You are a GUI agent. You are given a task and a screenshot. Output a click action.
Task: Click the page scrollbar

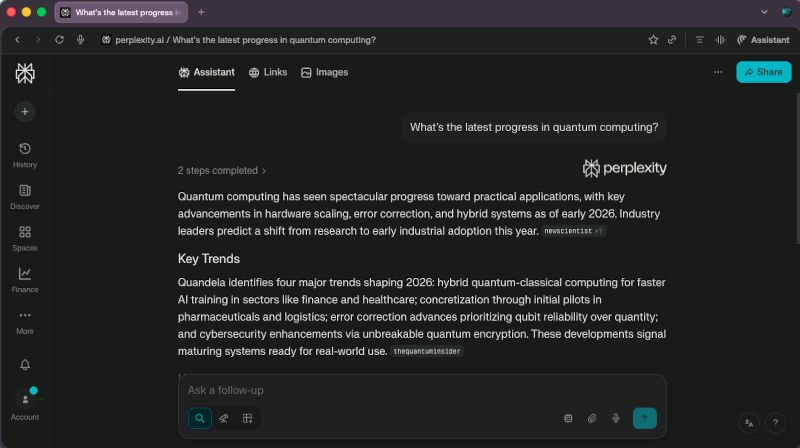point(797,168)
